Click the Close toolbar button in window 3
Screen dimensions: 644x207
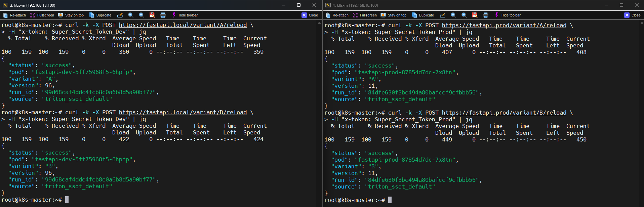(310, 15)
